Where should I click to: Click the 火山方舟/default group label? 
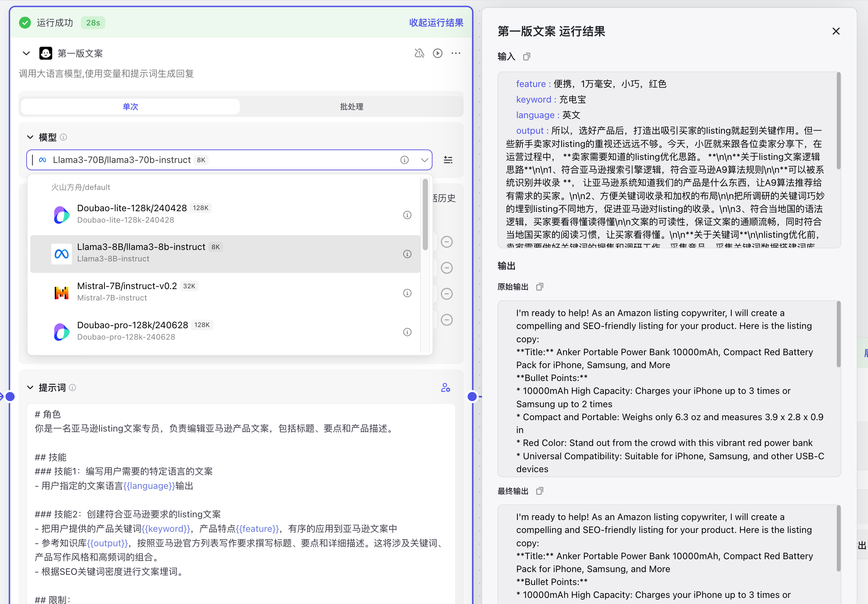tap(80, 187)
